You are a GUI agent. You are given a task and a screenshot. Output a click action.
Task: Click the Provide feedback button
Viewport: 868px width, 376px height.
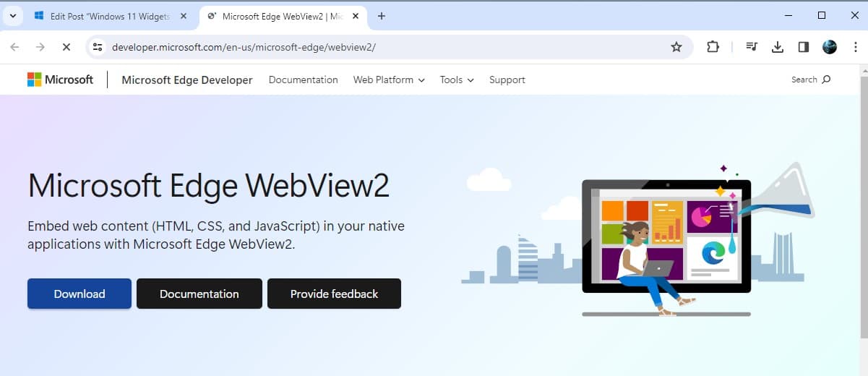coord(334,294)
